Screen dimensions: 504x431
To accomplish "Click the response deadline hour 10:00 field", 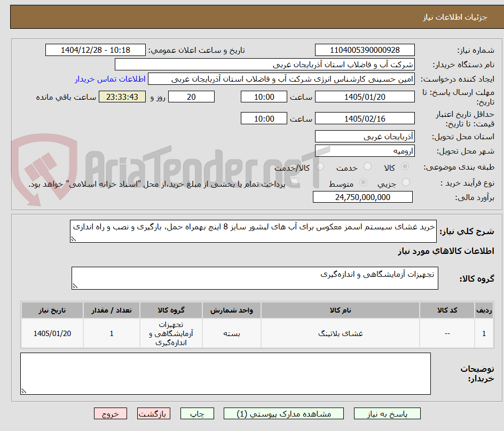I will click(264, 97).
